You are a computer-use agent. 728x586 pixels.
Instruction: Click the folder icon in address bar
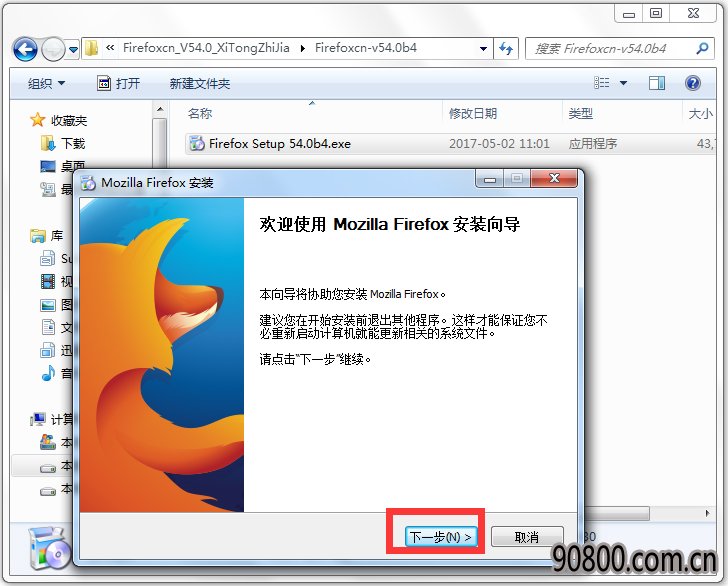pyautogui.click(x=92, y=48)
